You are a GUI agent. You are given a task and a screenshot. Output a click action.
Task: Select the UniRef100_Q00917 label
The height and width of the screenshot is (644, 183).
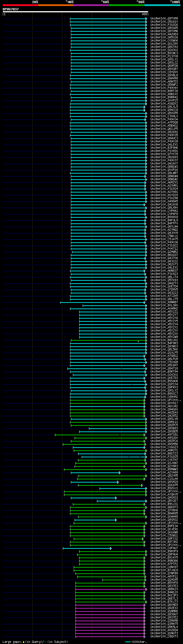point(164,403)
